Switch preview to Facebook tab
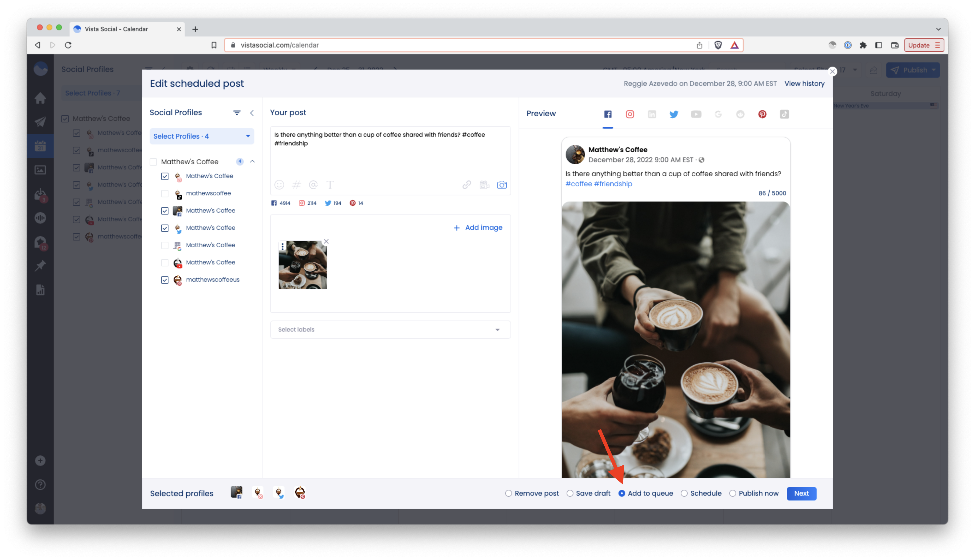Viewport: 975px width, 560px height. 608,114
